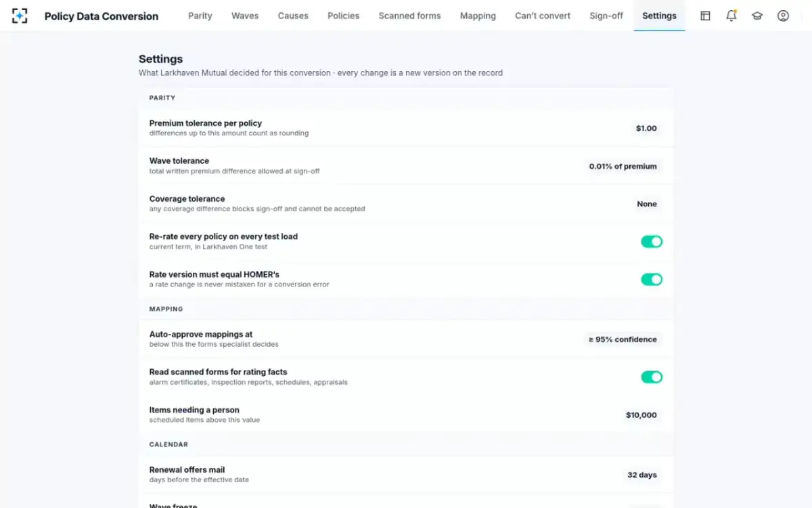This screenshot has height=508, width=812.
Task: Open the graduation cap help icon
Action: (x=757, y=16)
